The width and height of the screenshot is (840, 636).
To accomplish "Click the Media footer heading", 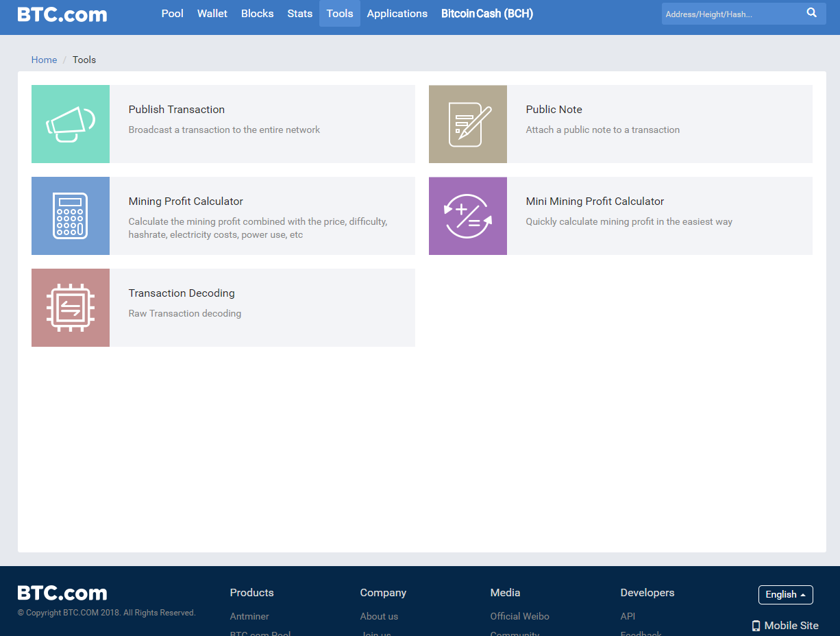I will [x=506, y=593].
